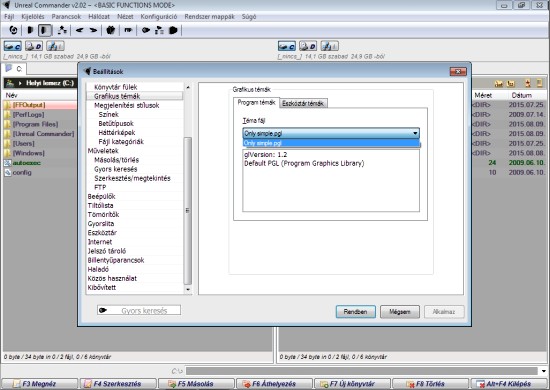Select drive C in right panel
Viewport: 550px width, 390px height.
tap(287, 46)
